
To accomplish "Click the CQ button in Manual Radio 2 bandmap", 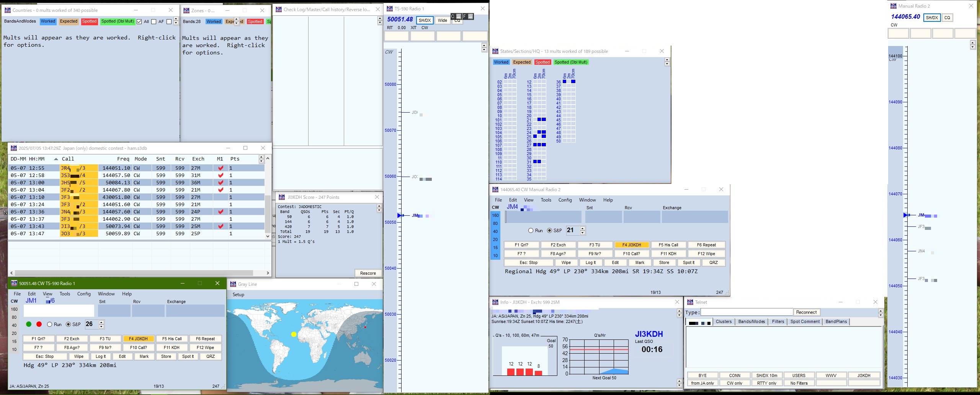I will tap(947, 18).
